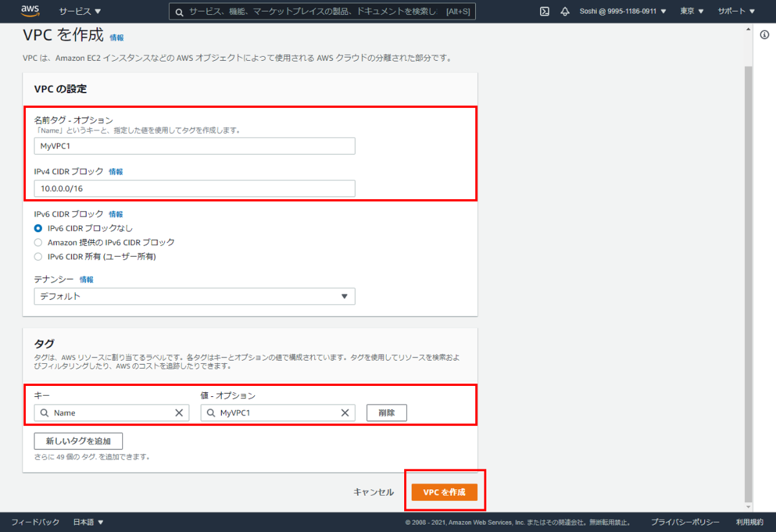Open フィードバック in footer

pos(36,522)
